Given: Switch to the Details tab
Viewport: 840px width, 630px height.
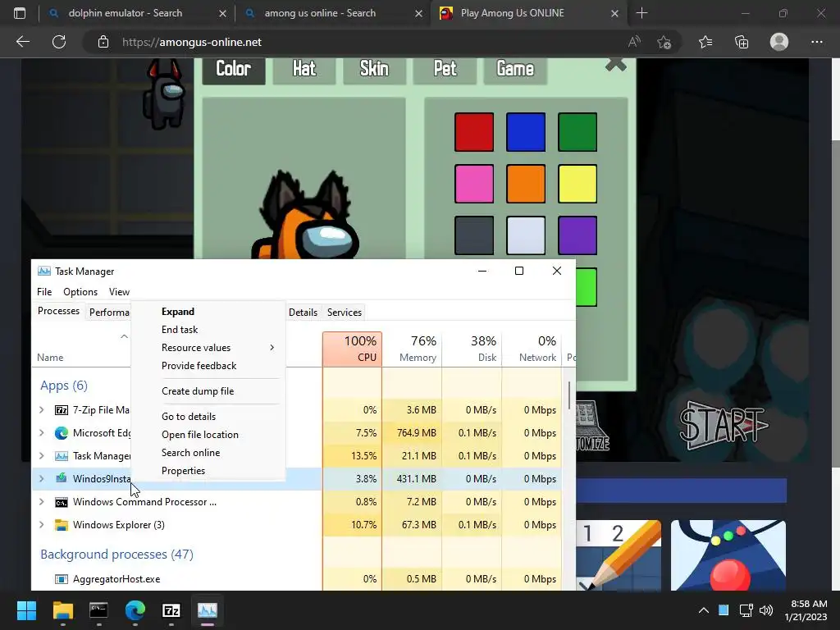Looking at the screenshot, I should pyautogui.click(x=304, y=313).
